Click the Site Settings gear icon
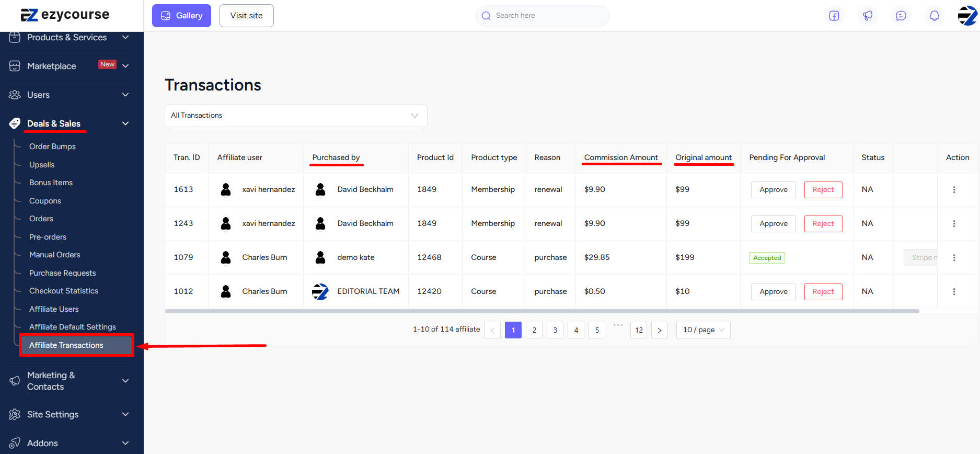980x454 pixels. [15, 414]
